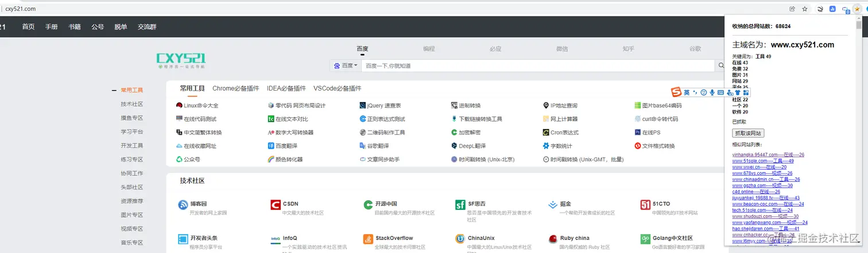Open the jQuery 速查表 icon
The width and height of the screenshot is (868, 253).
[x=363, y=106]
